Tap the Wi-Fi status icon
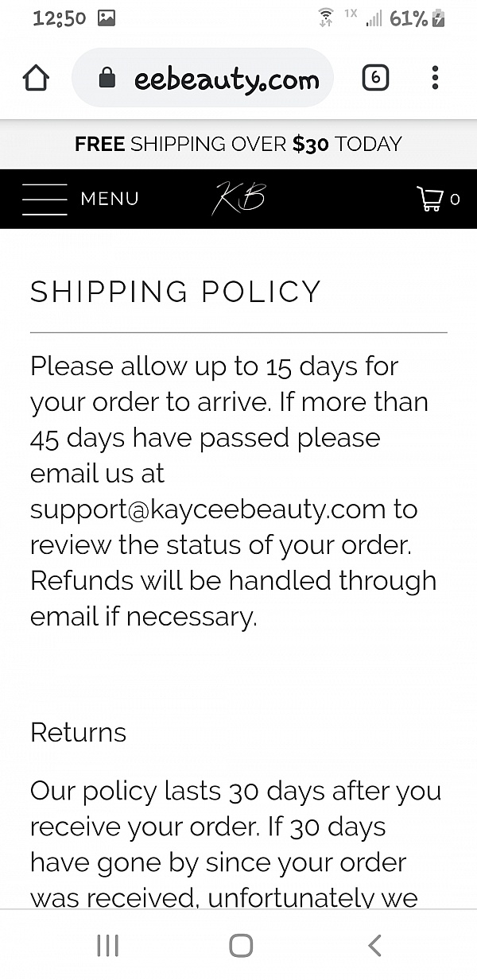 click(x=325, y=18)
